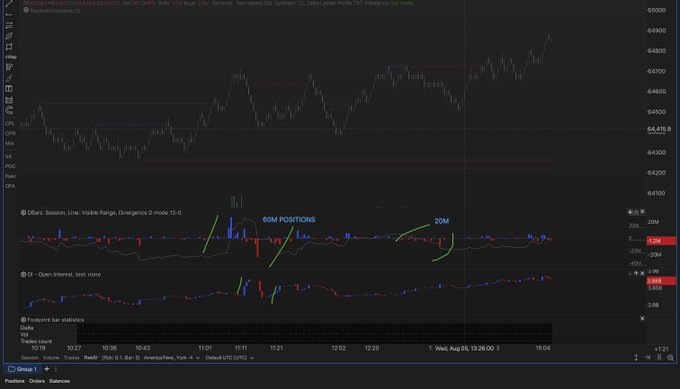Select the horizontal levels drawing tool
The height and width of the screenshot is (389, 680).
pyautogui.click(x=9, y=25)
